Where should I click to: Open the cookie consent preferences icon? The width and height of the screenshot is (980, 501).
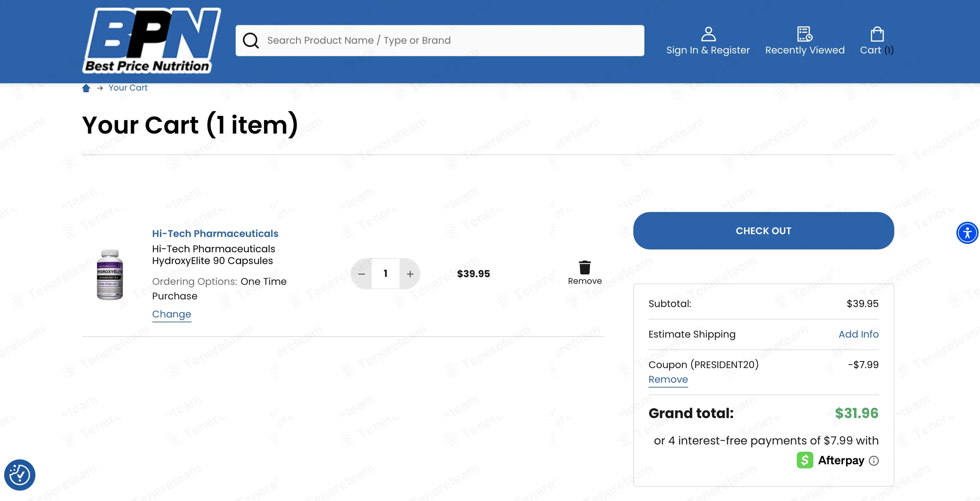20,475
